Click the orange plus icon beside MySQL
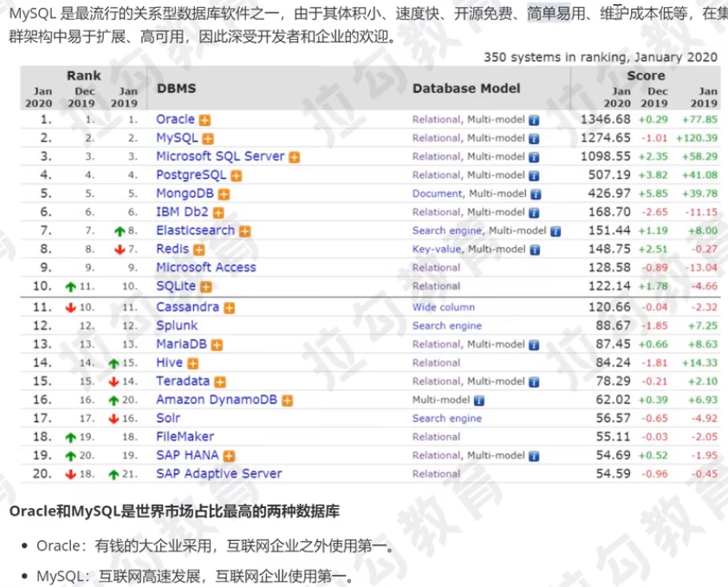 coord(208,139)
